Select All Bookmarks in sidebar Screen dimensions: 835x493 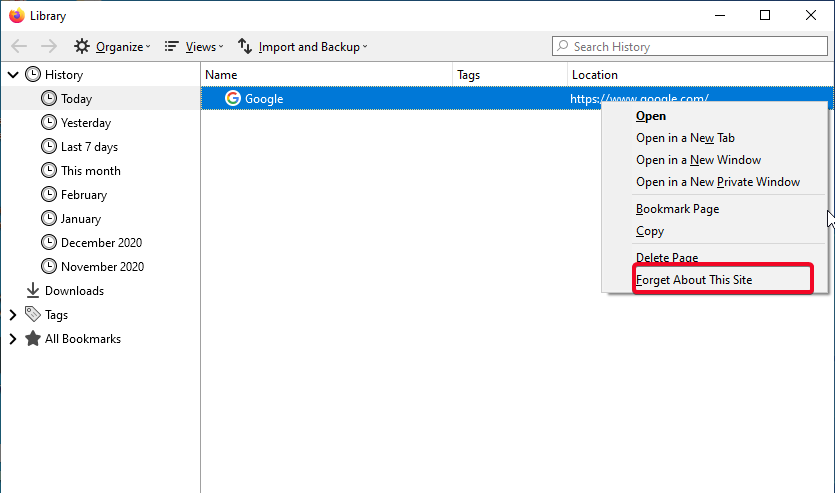click(83, 339)
